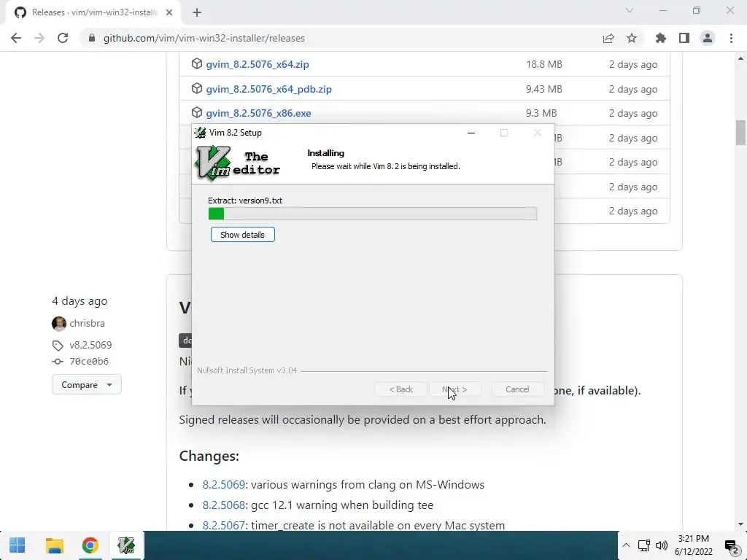Download gvim_8.2.5076_x64.zip
747x560 pixels.
pos(258,64)
